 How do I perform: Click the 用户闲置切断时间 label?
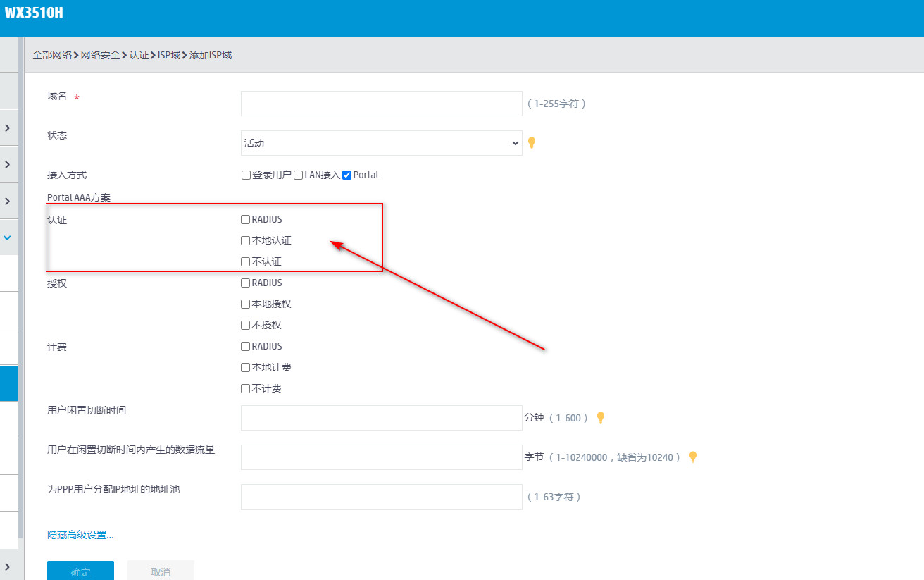pos(87,410)
